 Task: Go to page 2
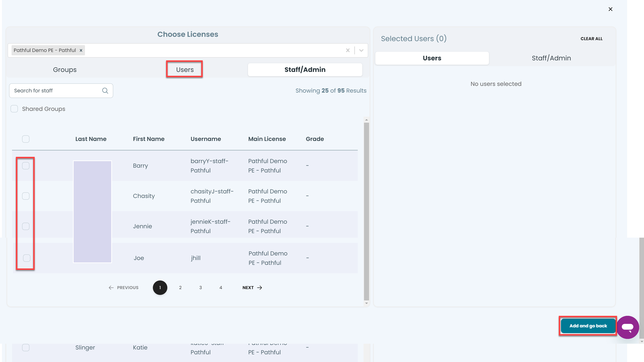click(180, 287)
